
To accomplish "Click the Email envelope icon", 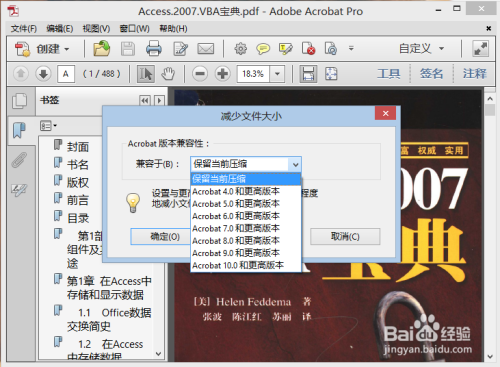I will (206, 49).
